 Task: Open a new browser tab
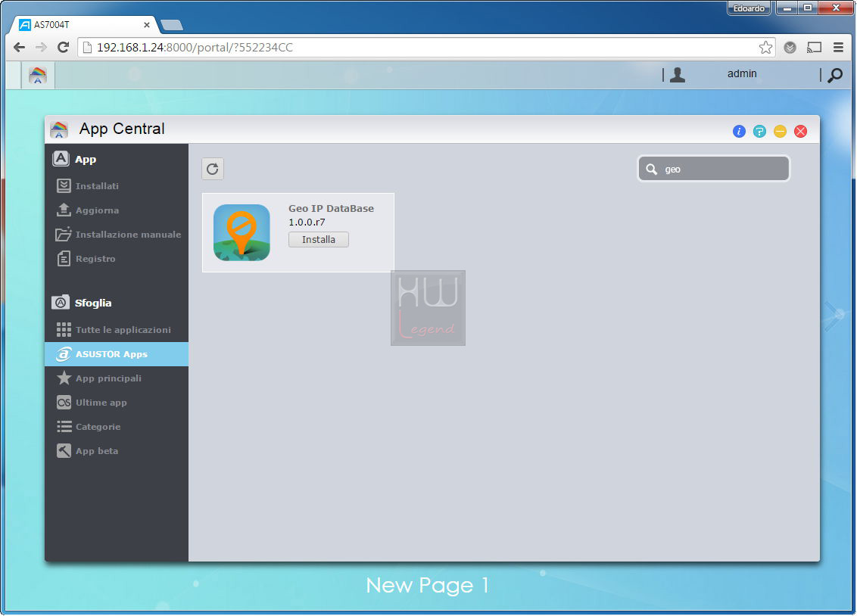point(172,25)
